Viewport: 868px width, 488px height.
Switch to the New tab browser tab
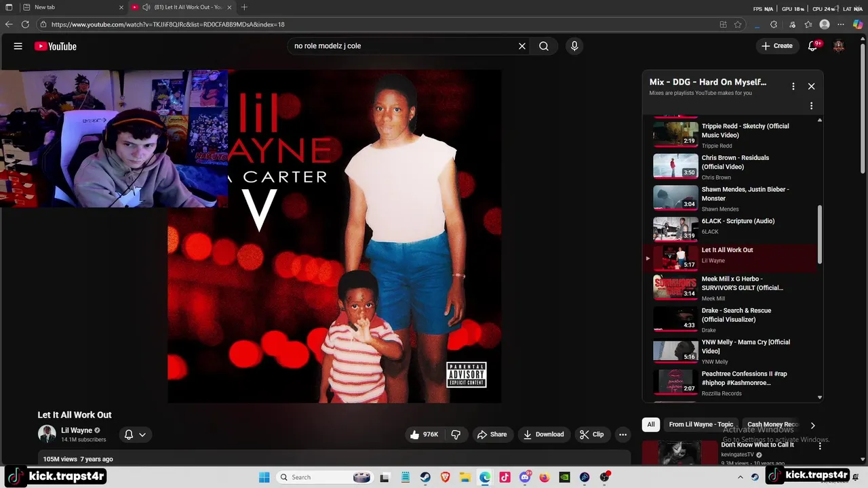tap(71, 7)
